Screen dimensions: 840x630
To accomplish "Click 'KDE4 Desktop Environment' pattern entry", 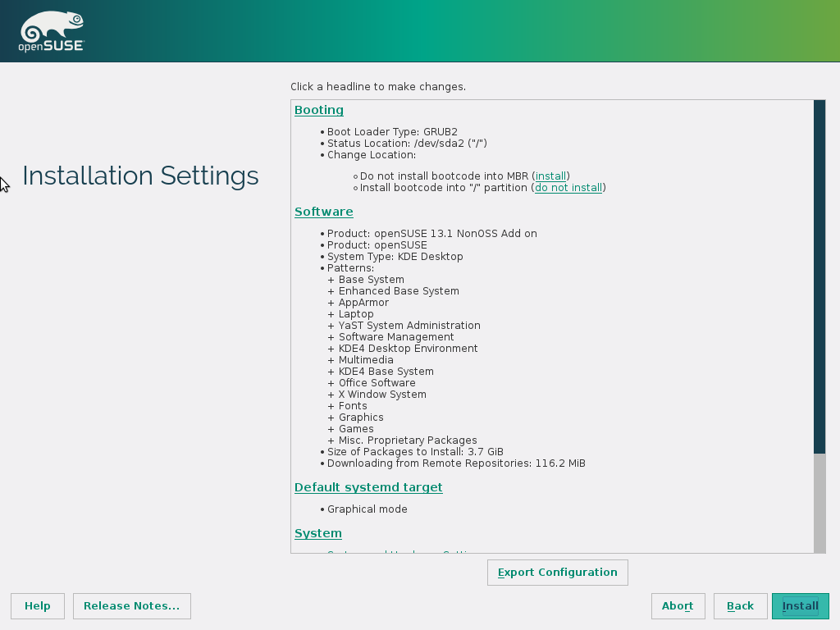I will [408, 349].
